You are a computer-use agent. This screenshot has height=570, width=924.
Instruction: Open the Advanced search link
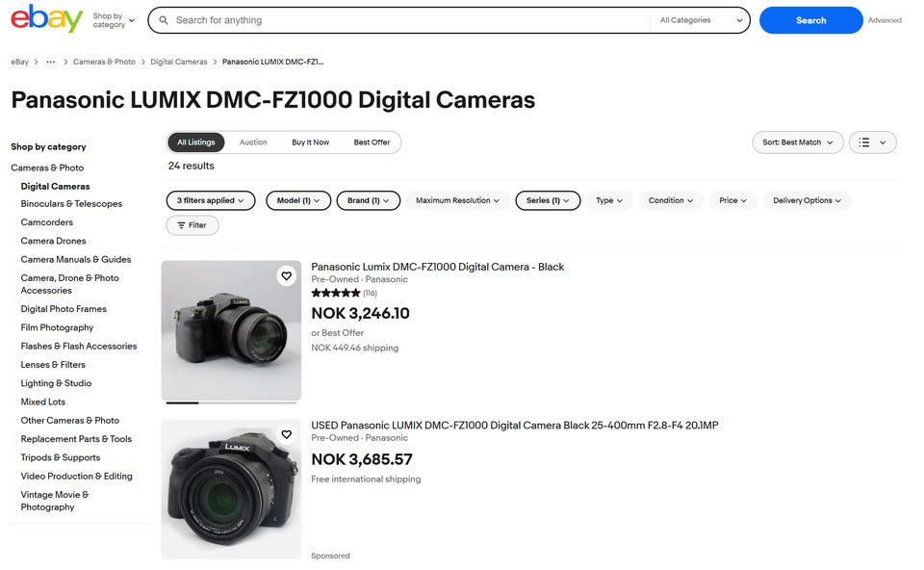coord(885,20)
